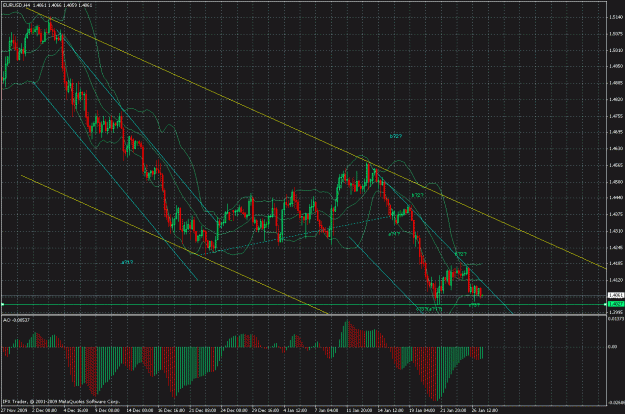The height and width of the screenshot is (414, 625).
Task: Select the 1.4500 price axis label
Action: tap(616, 182)
